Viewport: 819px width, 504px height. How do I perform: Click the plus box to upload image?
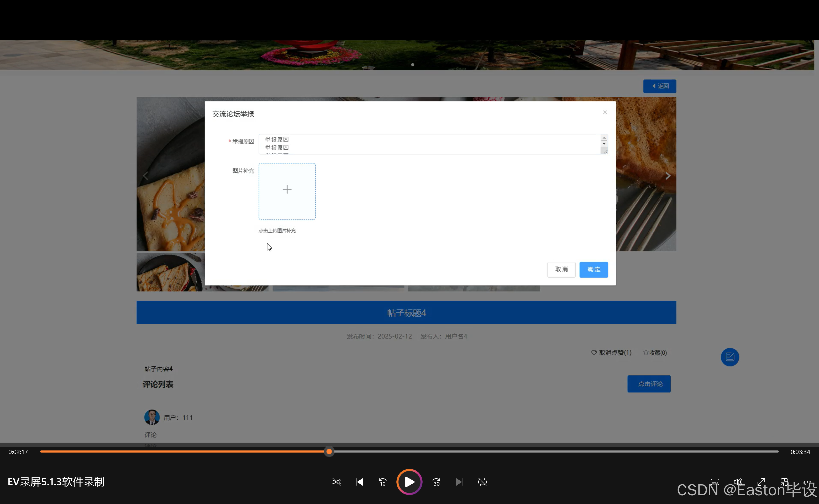click(287, 191)
